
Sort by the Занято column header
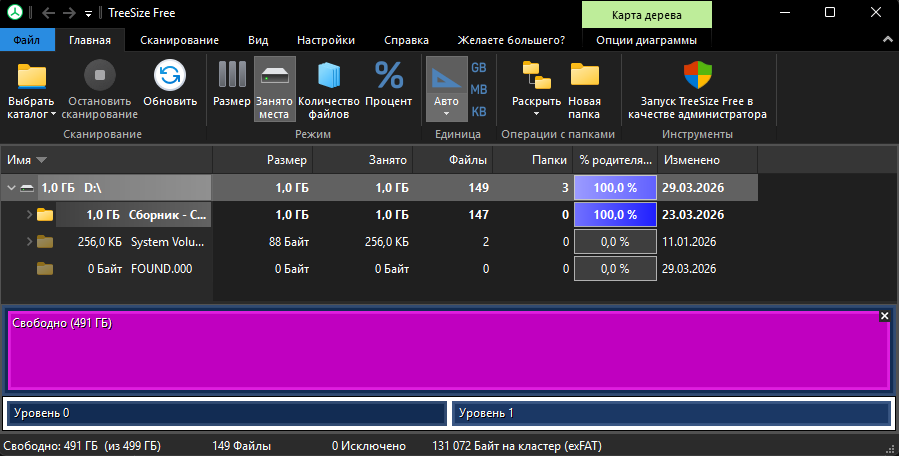click(x=362, y=160)
